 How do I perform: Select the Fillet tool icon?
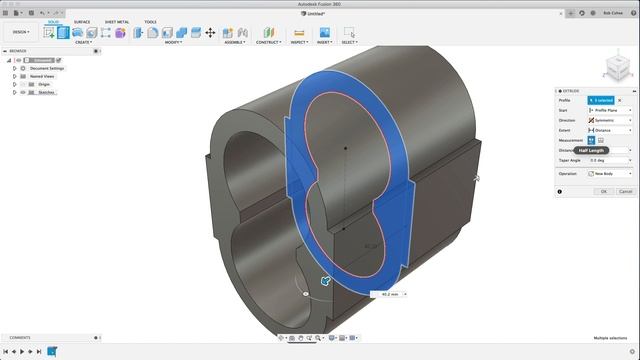coord(153,33)
